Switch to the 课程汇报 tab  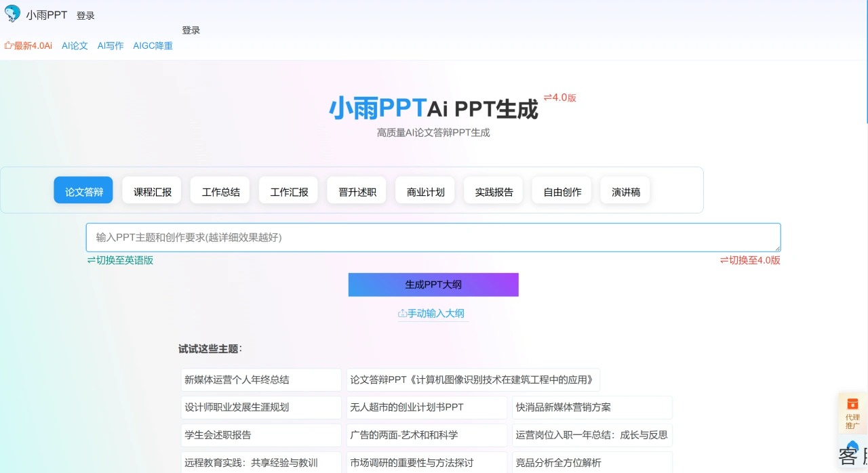151,191
